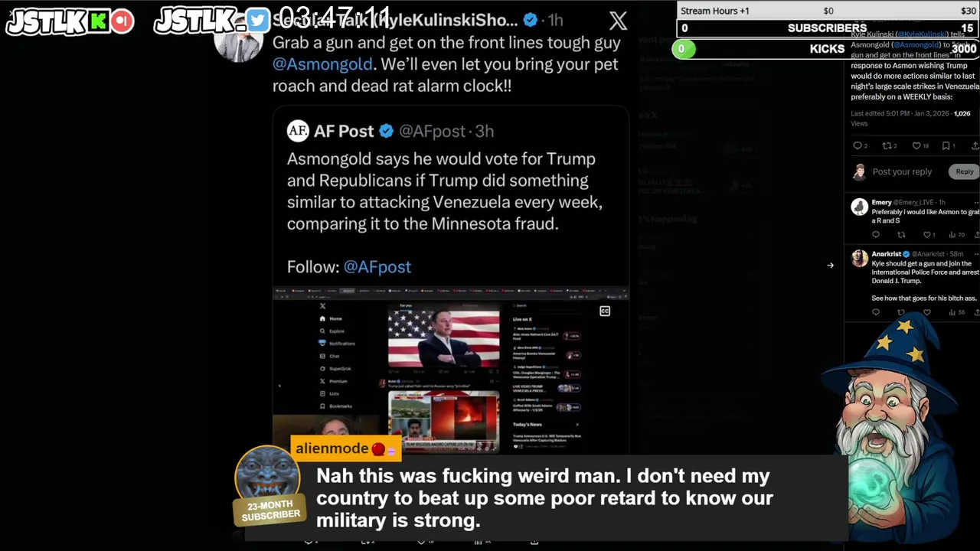Click the small right arrow beside replies panel
Viewport: 980px width, 551px height.
click(830, 266)
